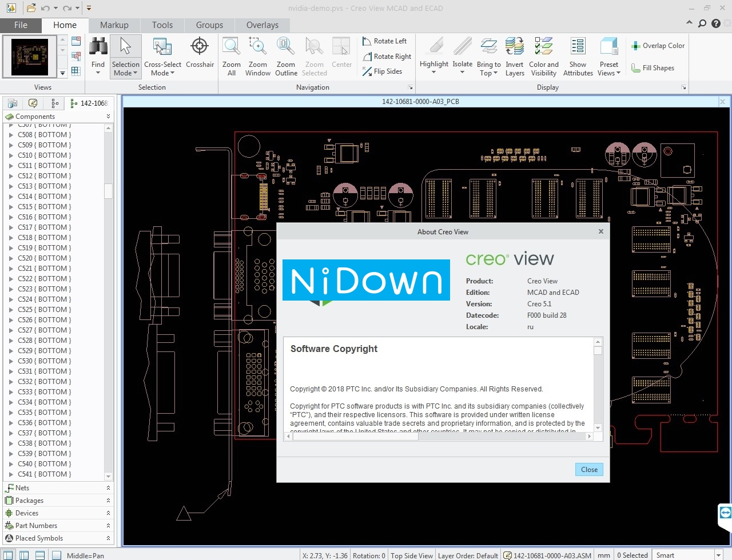Switch to the Markup tab
Viewport: 732px width, 560px height.
coord(114,25)
